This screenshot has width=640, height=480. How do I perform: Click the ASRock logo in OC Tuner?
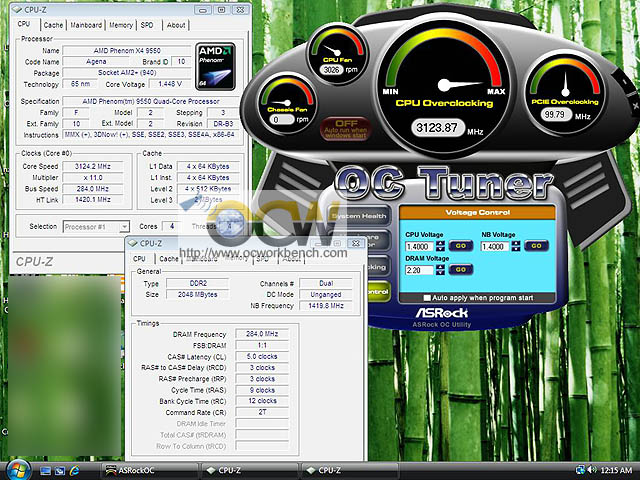(442, 313)
